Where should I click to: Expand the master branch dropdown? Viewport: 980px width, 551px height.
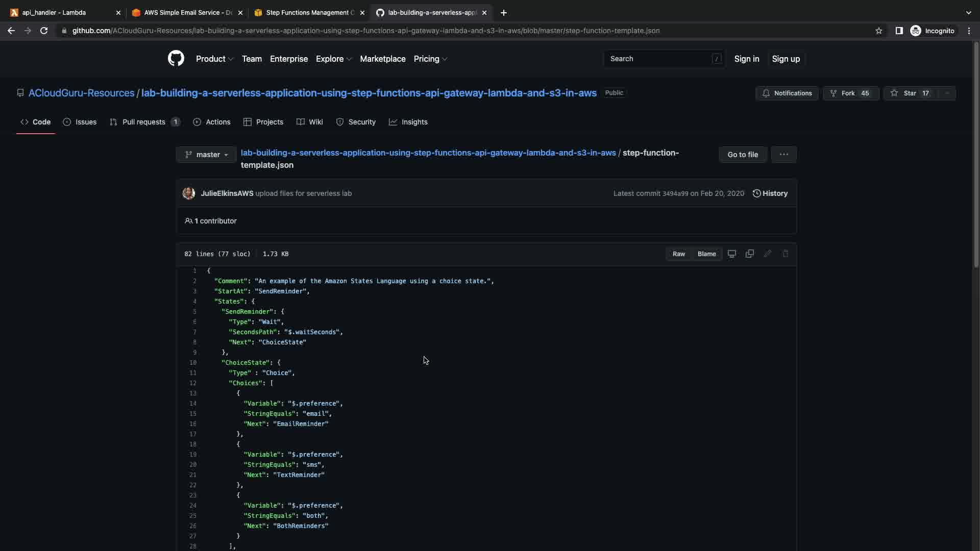tap(206, 155)
